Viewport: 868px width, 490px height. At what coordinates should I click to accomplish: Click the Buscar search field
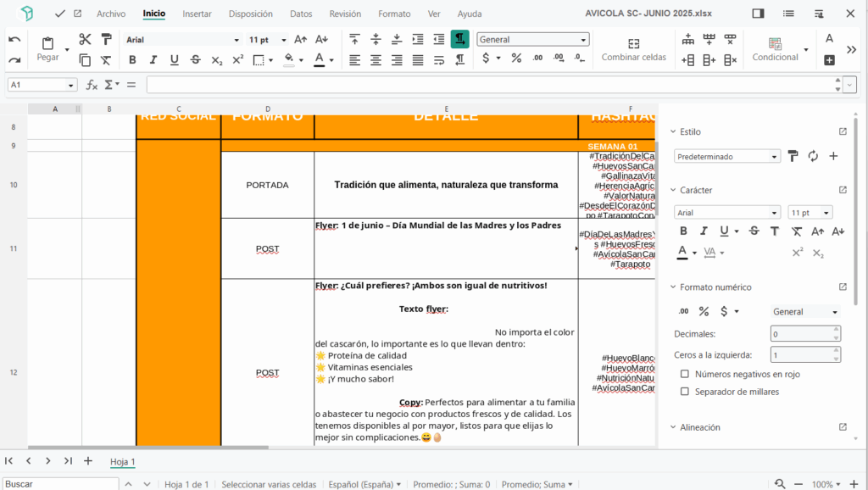click(x=59, y=484)
